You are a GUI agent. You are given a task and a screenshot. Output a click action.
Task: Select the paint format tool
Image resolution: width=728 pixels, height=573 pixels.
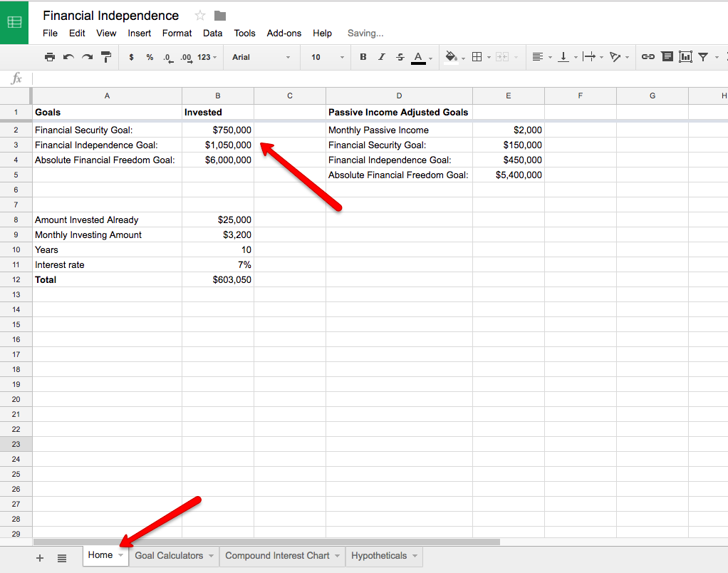coord(105,57)
